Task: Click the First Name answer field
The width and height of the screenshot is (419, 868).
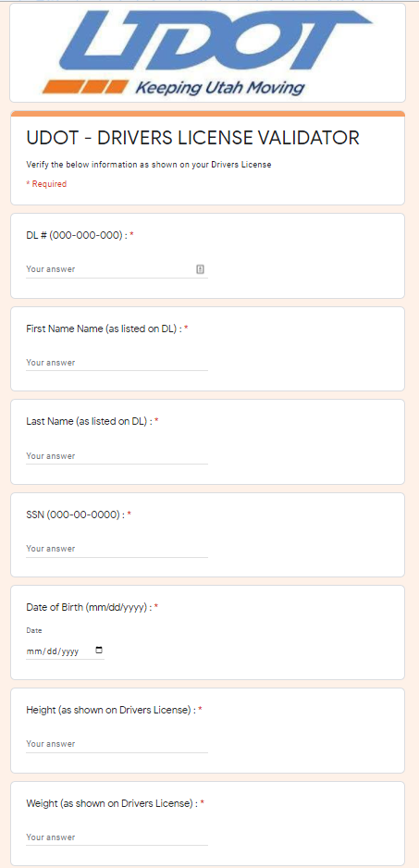Action: coord(117,363)
